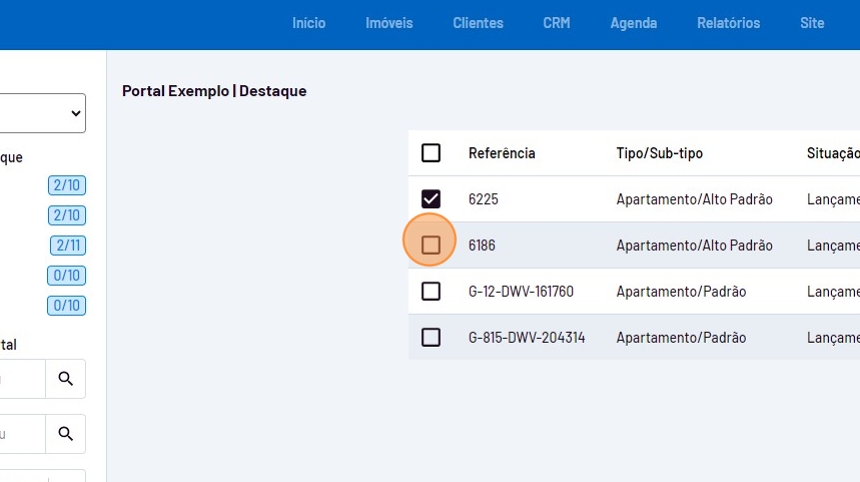This screenshot has width=860, height=482.
Task: Click reference number 6186 in the table
Action: (482, 245)
